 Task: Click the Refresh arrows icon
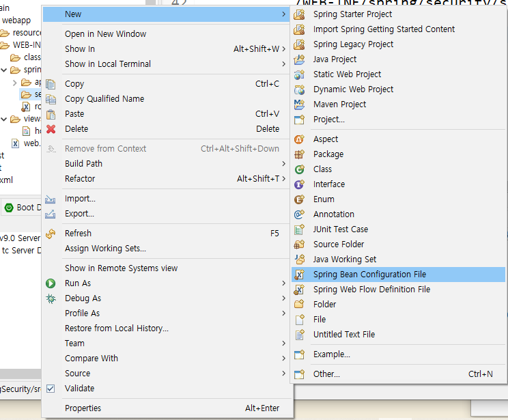pos(51,234)
